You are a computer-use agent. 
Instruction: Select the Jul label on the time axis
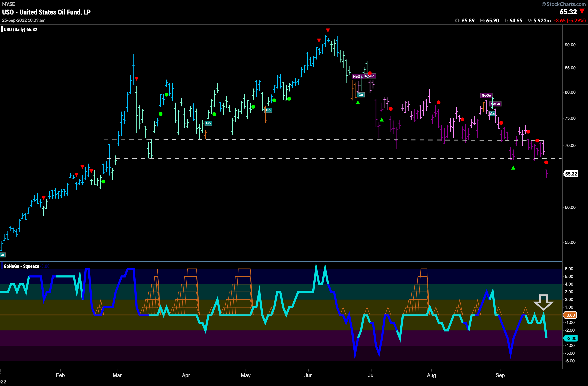click(x=371, y=375)
